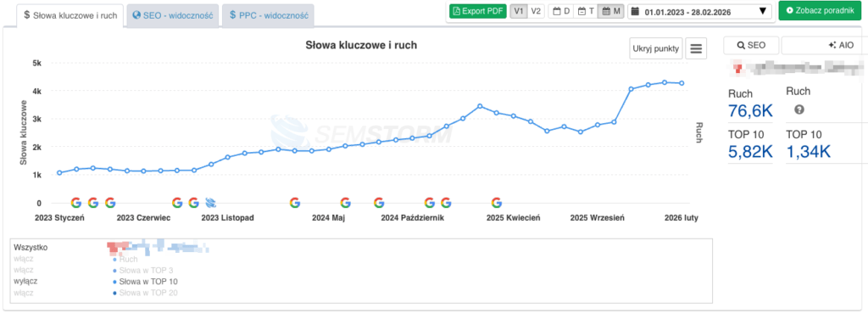Open the date range 01.01.2023 - 28.02.2026 dropdown
868x314 pixels.
(699, 11)
